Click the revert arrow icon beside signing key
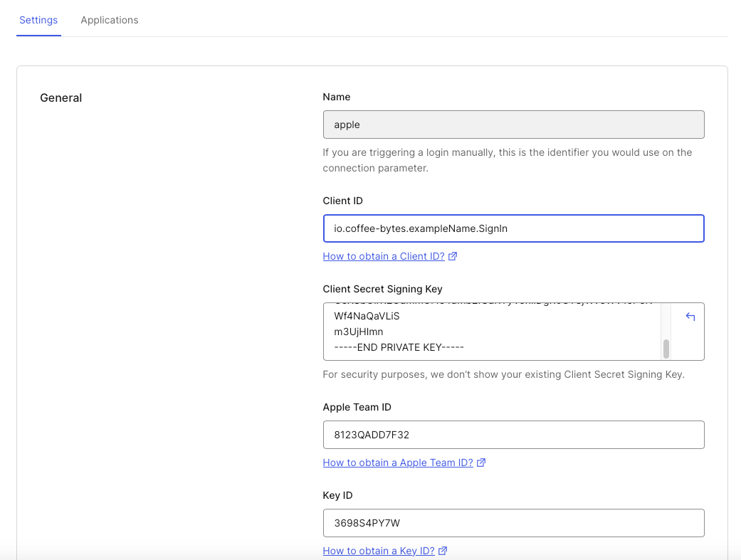741x560 pixels. tap(690, 317)
